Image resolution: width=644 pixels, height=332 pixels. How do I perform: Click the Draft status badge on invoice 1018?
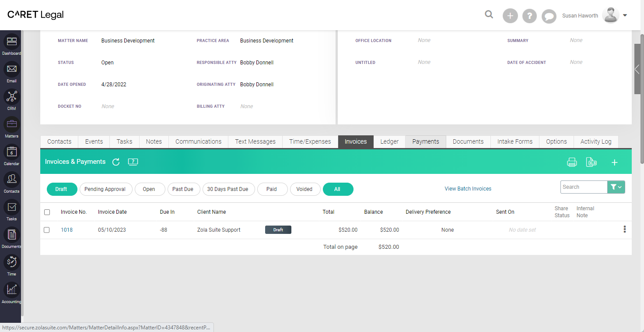coord(278,230)
